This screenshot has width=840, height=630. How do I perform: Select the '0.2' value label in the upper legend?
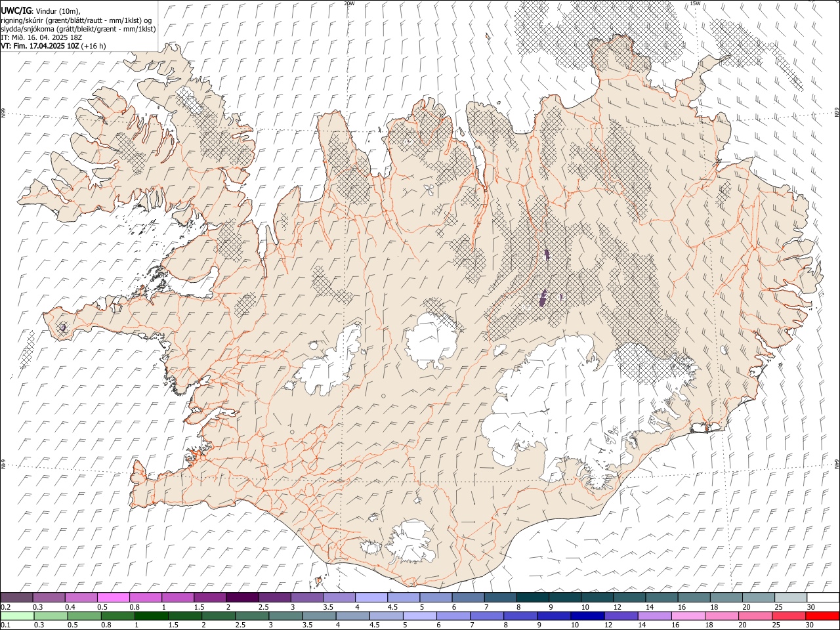point(5,606)
